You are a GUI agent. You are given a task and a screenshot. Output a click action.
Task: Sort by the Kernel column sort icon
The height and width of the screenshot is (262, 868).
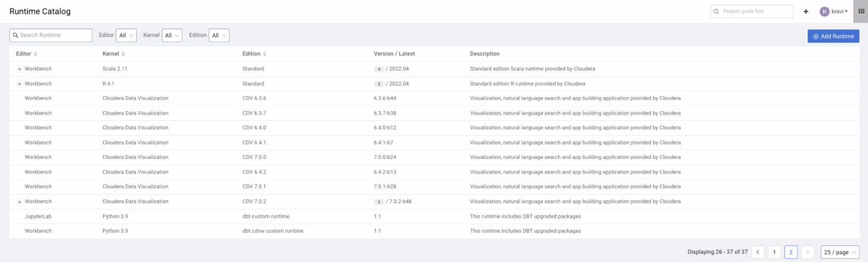pos(123,54)
